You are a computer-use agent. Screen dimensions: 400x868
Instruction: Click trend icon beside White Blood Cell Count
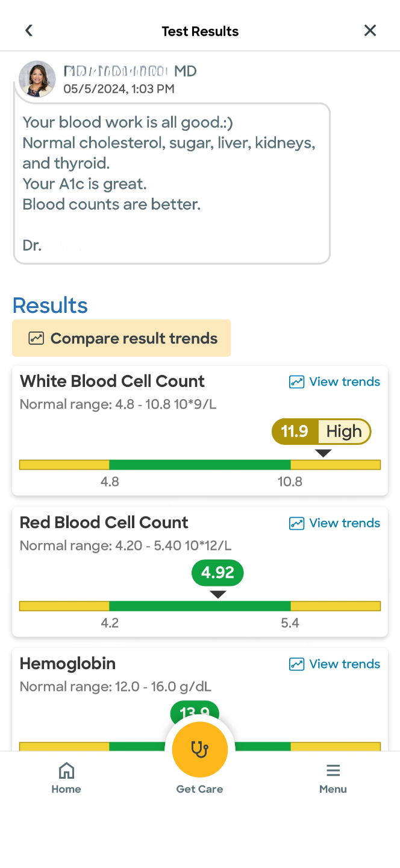tap(296, 382)
